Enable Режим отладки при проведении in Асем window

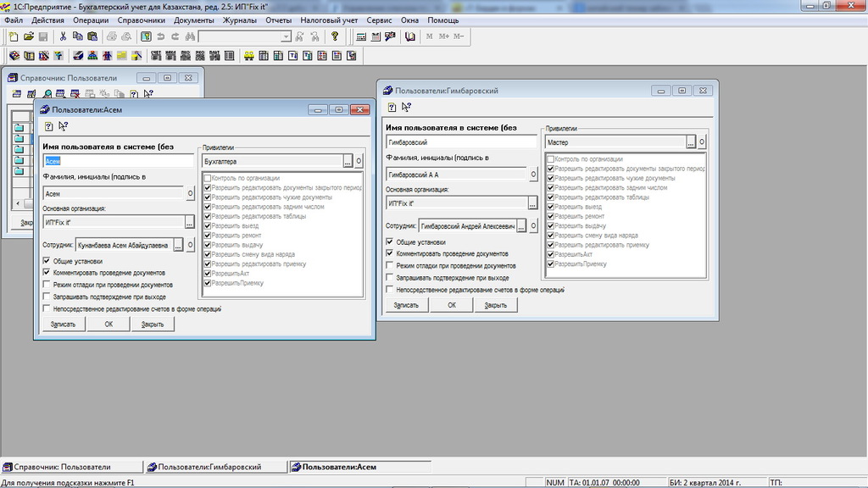click(x=47, y=285)
